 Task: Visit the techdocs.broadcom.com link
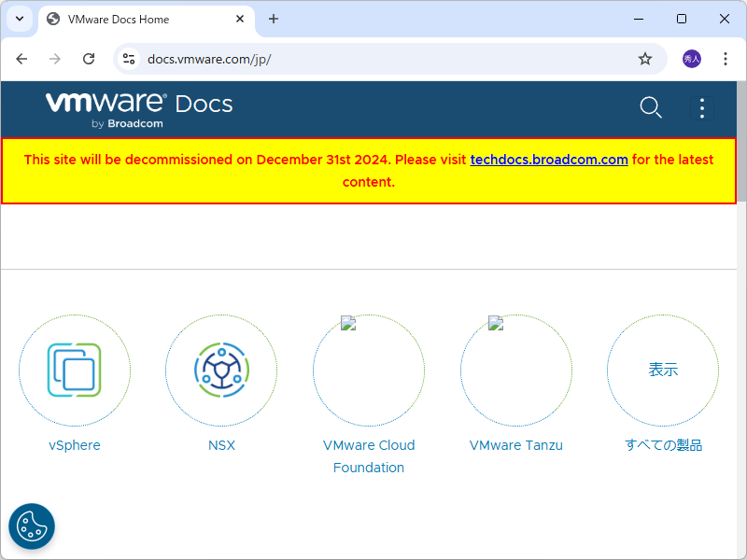tap(549, 160)
